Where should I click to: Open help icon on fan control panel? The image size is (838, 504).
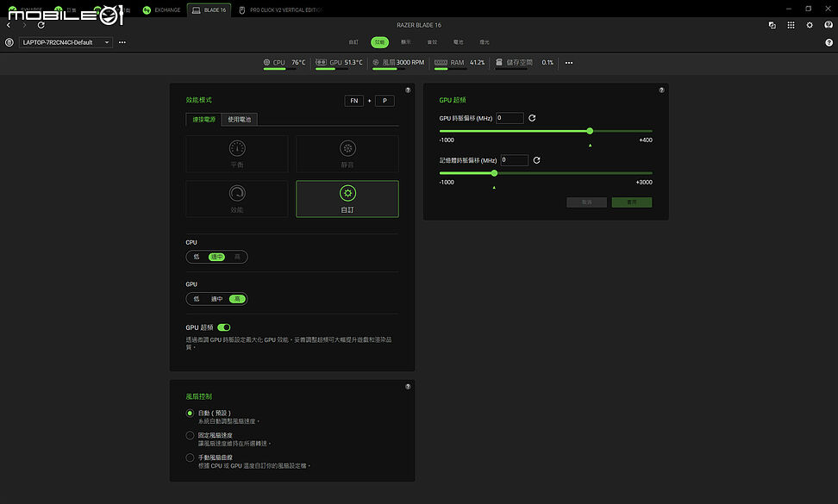coord(408,387)
